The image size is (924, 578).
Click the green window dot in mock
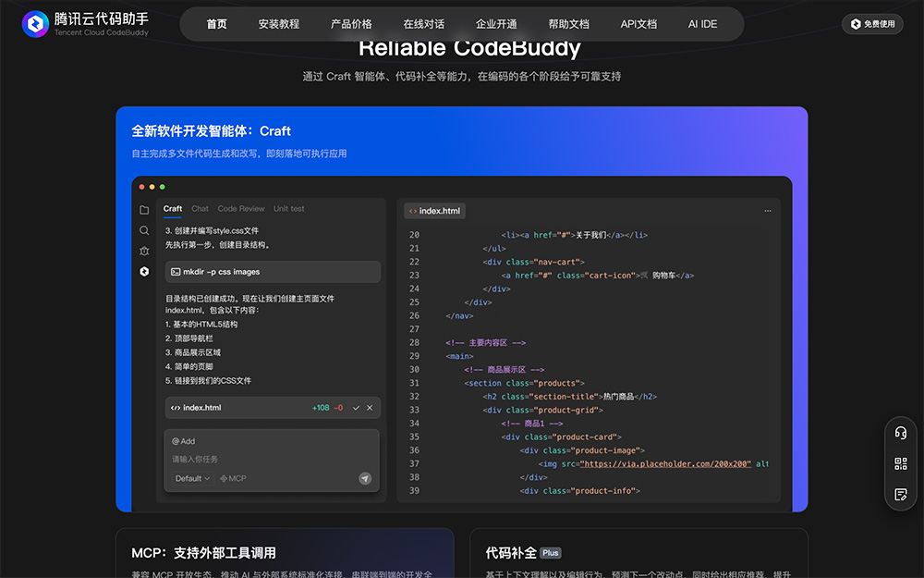click(162, 187)
